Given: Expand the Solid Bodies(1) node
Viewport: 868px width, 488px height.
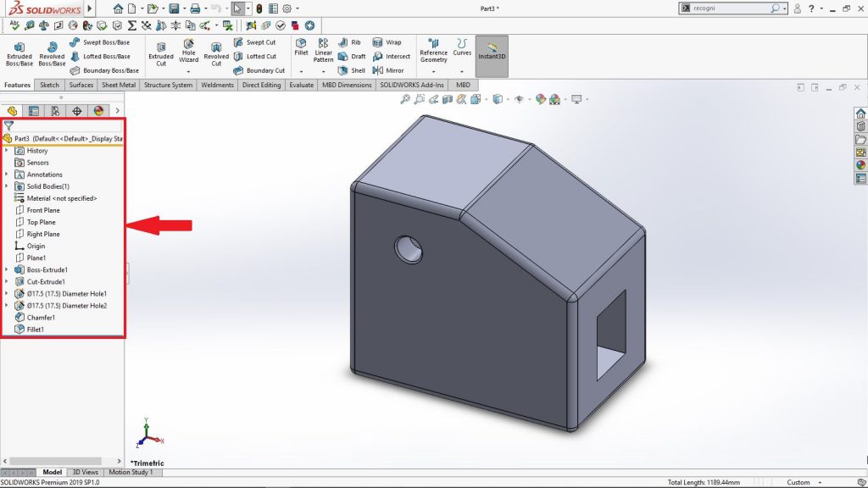Looking at the screenshot, I should point(7,186).
